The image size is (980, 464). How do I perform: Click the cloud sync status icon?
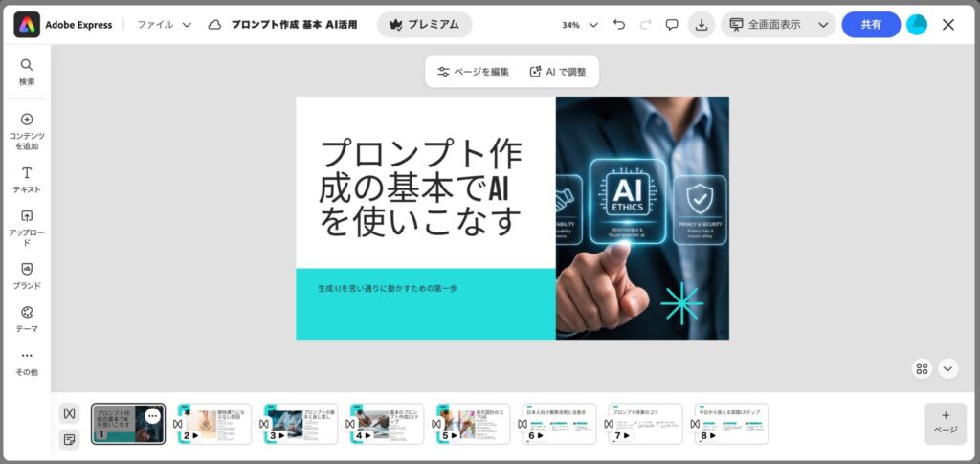pyautogui.click(x=214, y=25)
